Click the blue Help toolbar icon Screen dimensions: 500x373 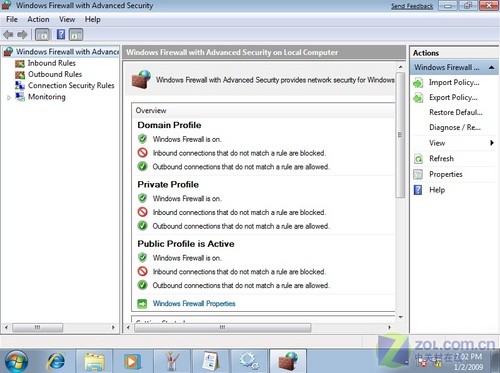tap(61, 34)
